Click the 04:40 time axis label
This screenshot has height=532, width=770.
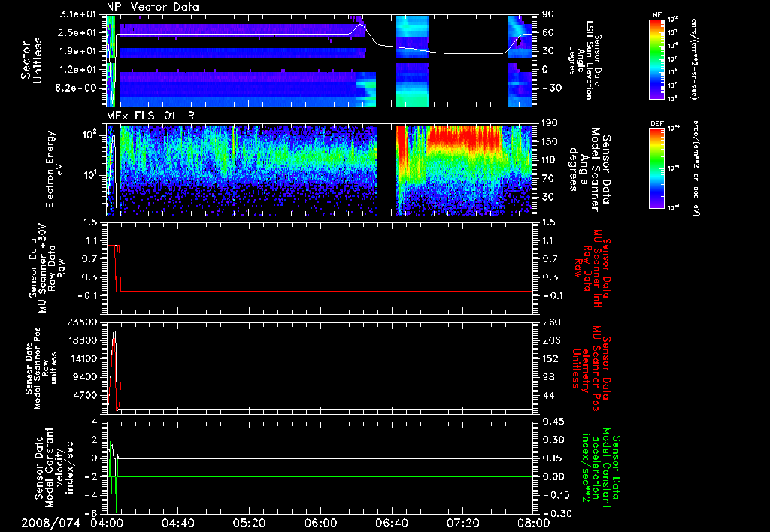(178, 523)
